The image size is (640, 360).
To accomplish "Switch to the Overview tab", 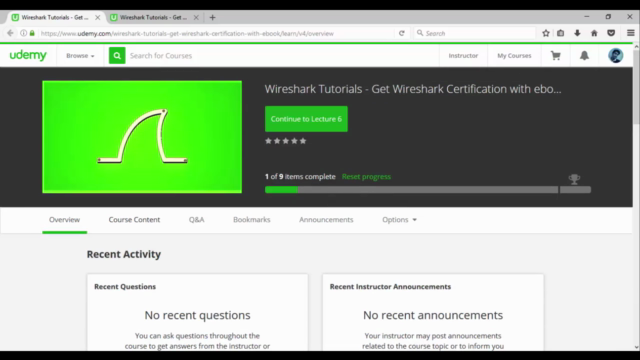I will [x=64, y=220].
